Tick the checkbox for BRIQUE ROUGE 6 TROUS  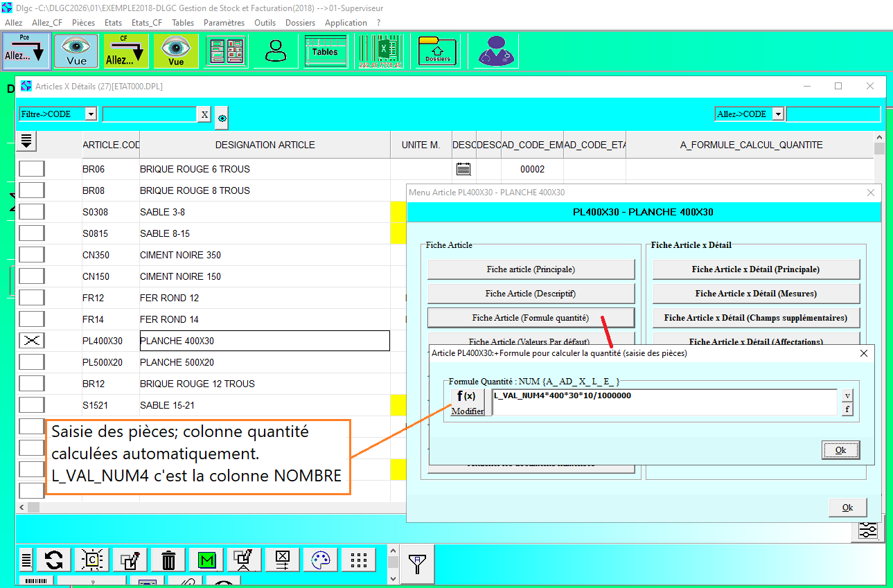click(x=31, y=169)
